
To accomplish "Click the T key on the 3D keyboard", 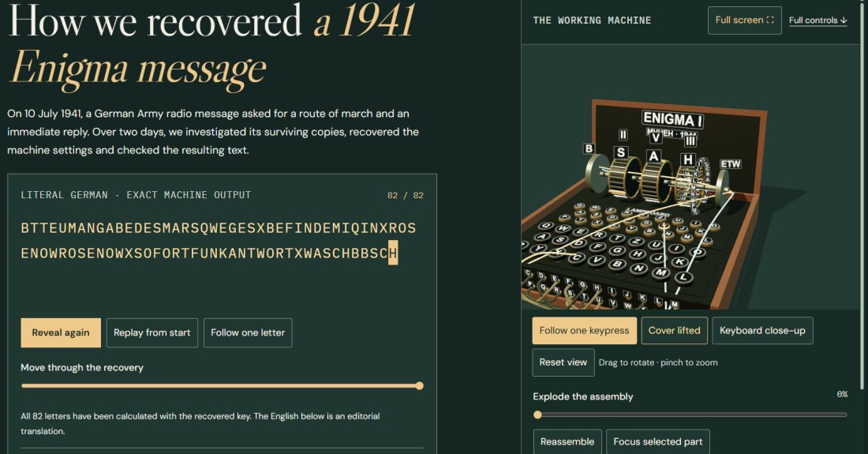I will (617, 238).
